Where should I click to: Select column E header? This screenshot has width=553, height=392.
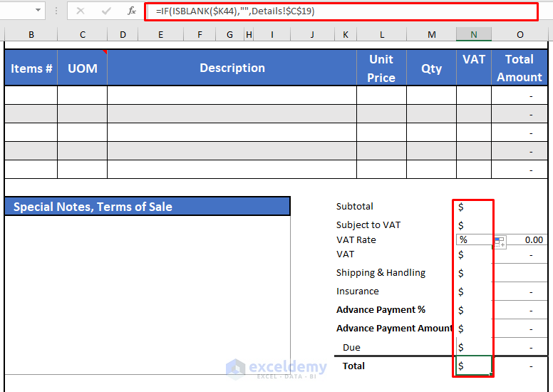pos(160,35)
